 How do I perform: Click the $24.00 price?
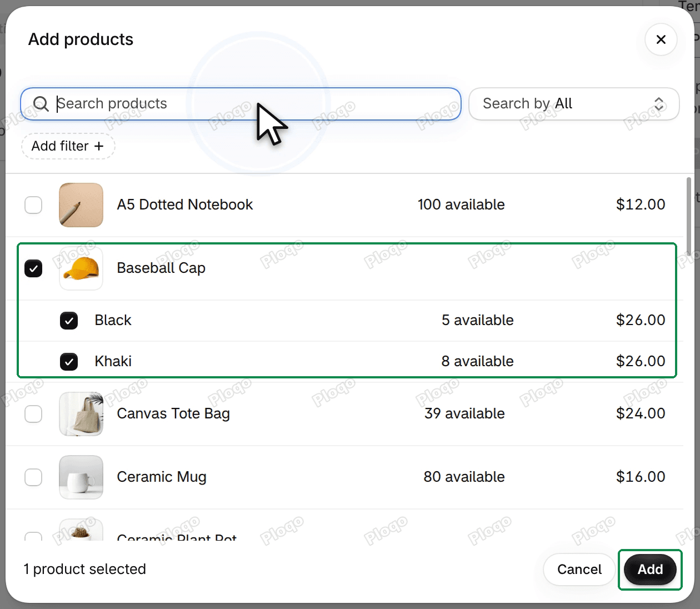pos(641,414)
